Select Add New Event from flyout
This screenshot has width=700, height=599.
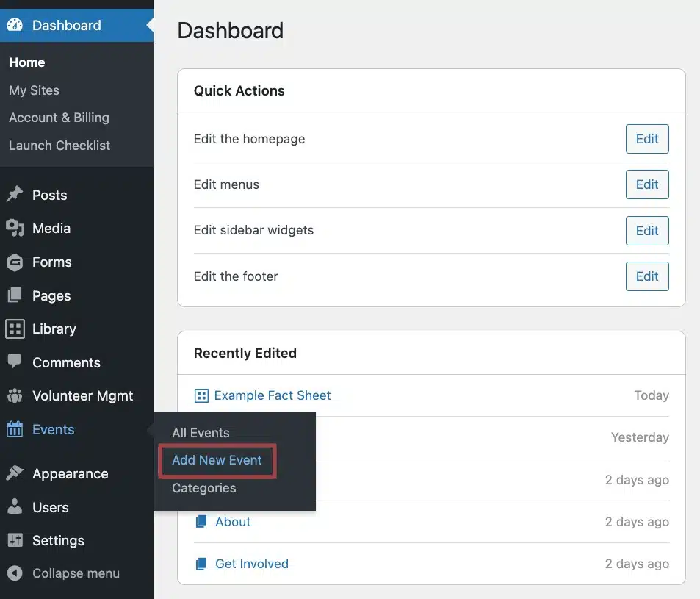tap(217, 461)
